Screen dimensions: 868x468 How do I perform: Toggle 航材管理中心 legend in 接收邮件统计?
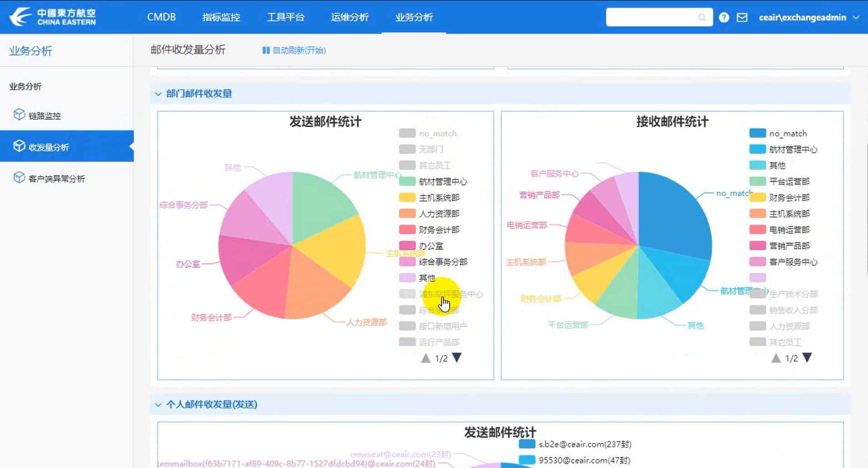783,149
